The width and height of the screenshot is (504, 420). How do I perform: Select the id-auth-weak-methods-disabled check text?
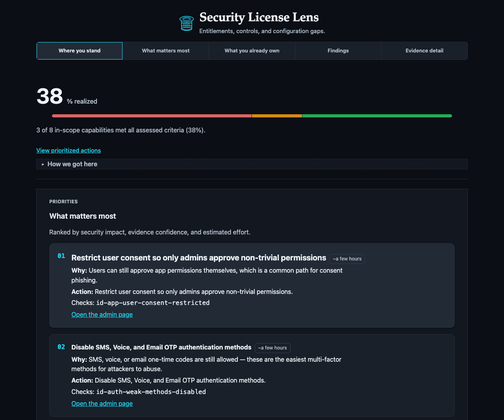[x=151, y=392]
